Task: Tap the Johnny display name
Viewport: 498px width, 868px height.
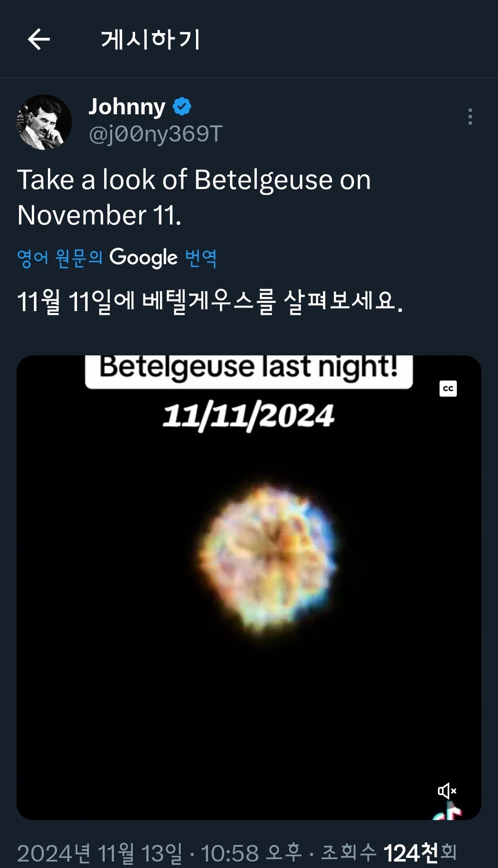Action: click(127, 106)
